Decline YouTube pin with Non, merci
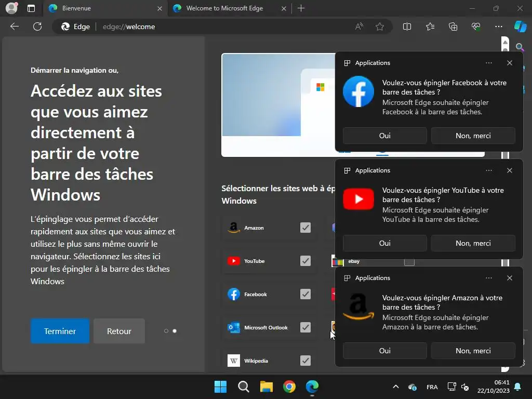 [x=473, y=243]
